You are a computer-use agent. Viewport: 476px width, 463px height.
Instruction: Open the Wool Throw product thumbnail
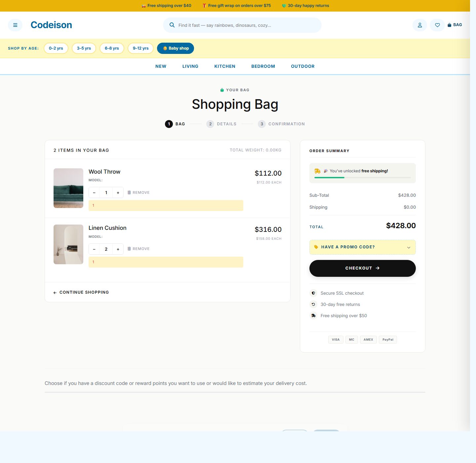click(x=68, y=188)
